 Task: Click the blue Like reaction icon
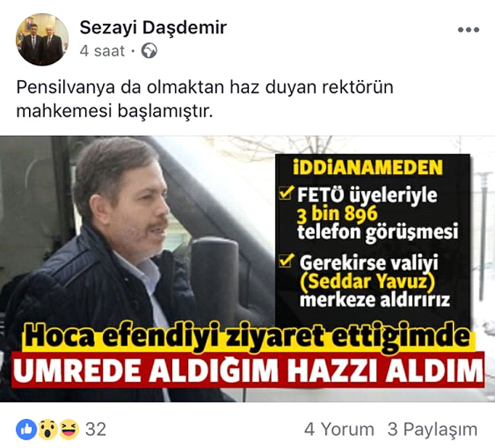[27, 430]
